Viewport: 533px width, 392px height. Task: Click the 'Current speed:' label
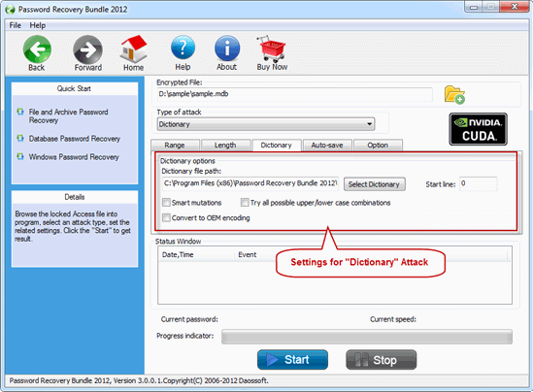pos(393,319)
